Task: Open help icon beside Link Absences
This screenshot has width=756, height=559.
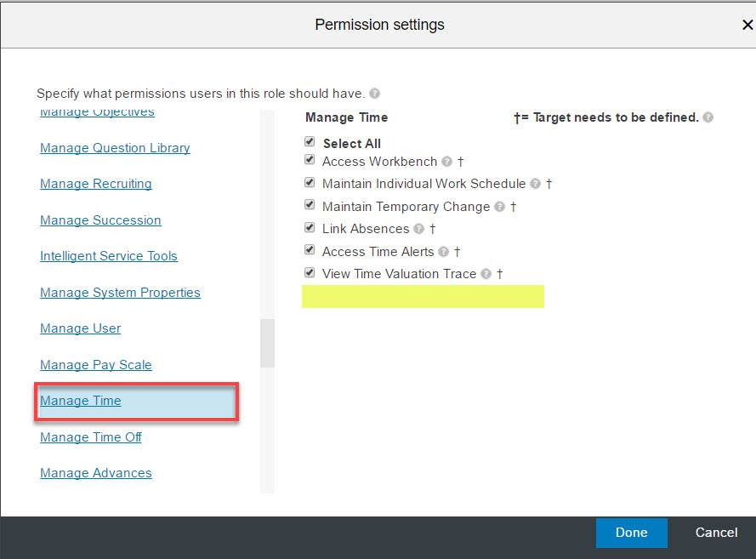Action: pyautogui.click(x=419, y=229)
